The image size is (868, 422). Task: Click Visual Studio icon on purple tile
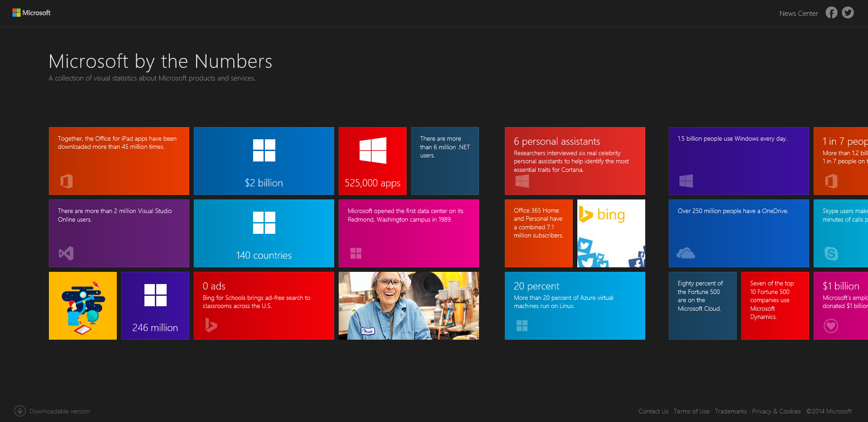66,253
